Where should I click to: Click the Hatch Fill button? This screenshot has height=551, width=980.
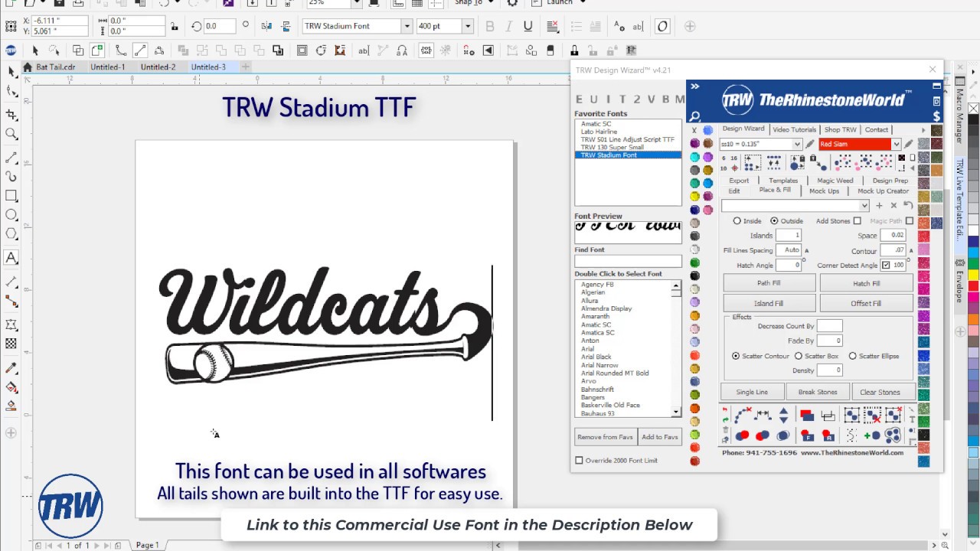tap(866, 283)
